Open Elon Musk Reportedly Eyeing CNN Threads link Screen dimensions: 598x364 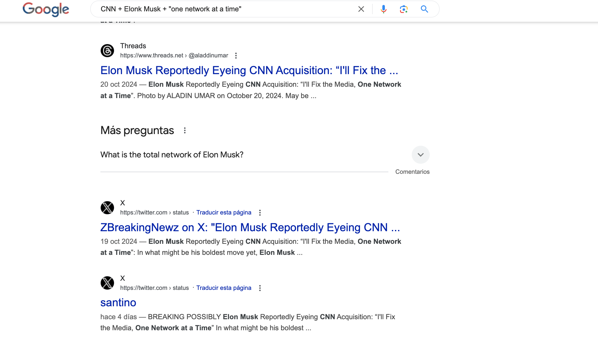[249, 70]
